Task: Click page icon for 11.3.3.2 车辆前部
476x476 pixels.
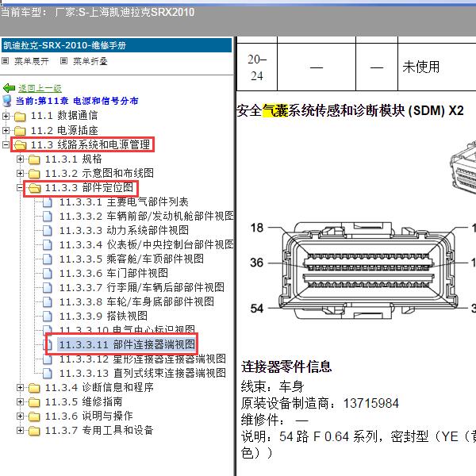Action: [48, 217]
